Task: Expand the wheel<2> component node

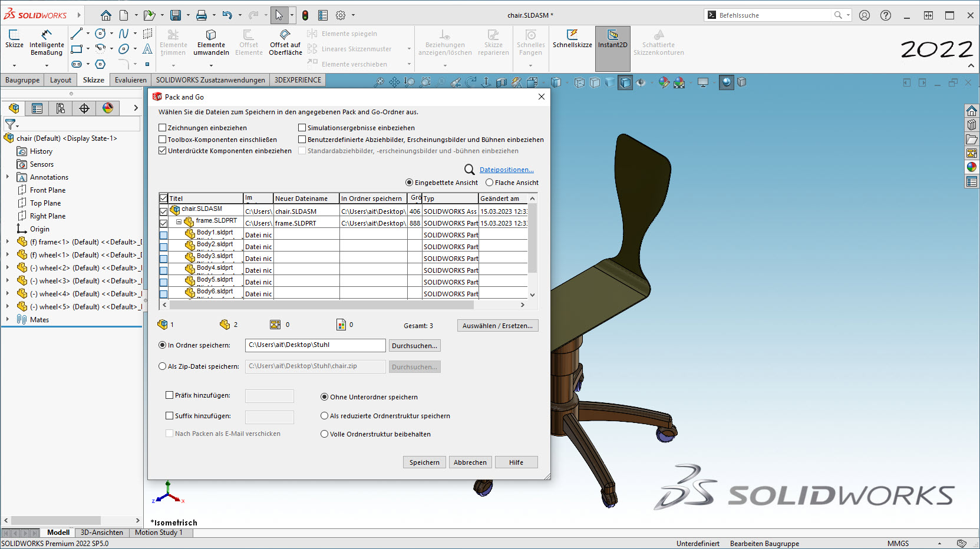Action: [8, 267]
